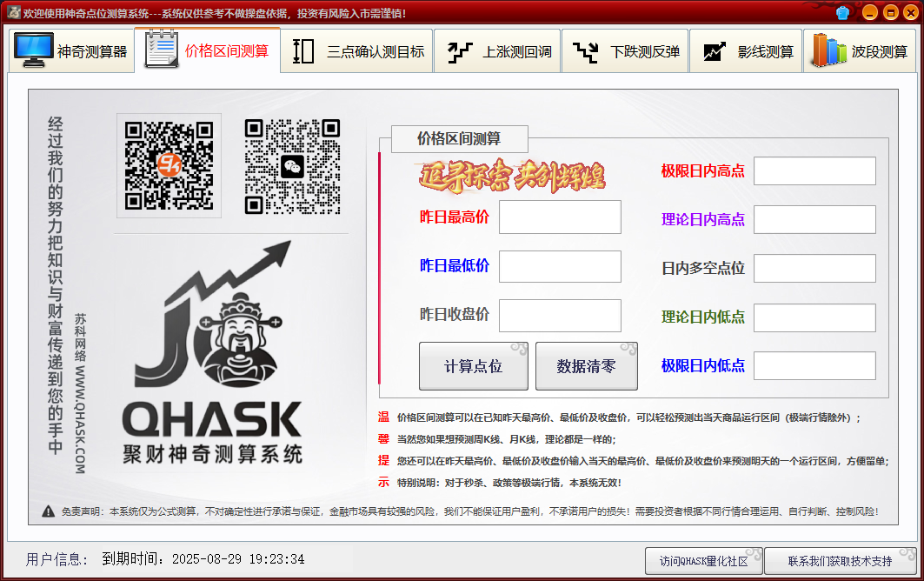Click the 用户信息 label

[x=57, y=559]
